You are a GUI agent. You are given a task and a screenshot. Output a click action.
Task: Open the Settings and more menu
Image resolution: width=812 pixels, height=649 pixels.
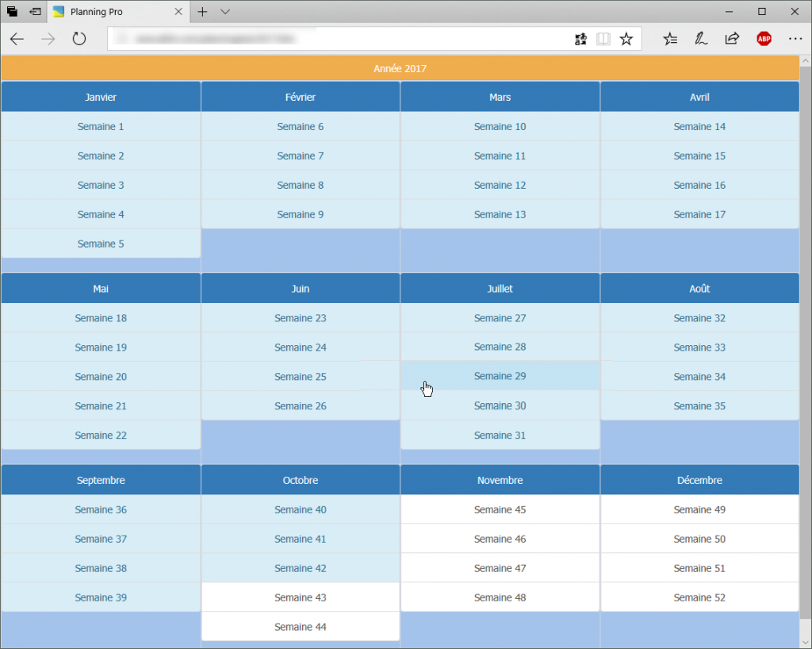coord(795,38)
